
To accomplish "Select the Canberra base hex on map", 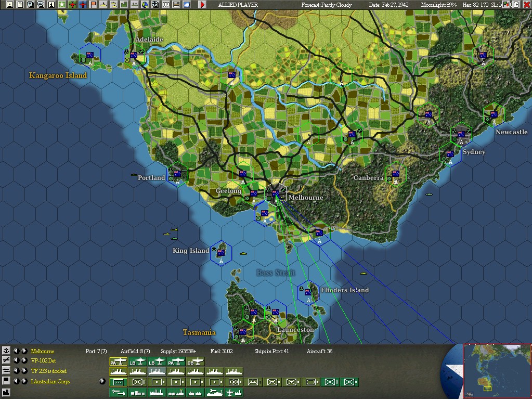I will 396,175.
